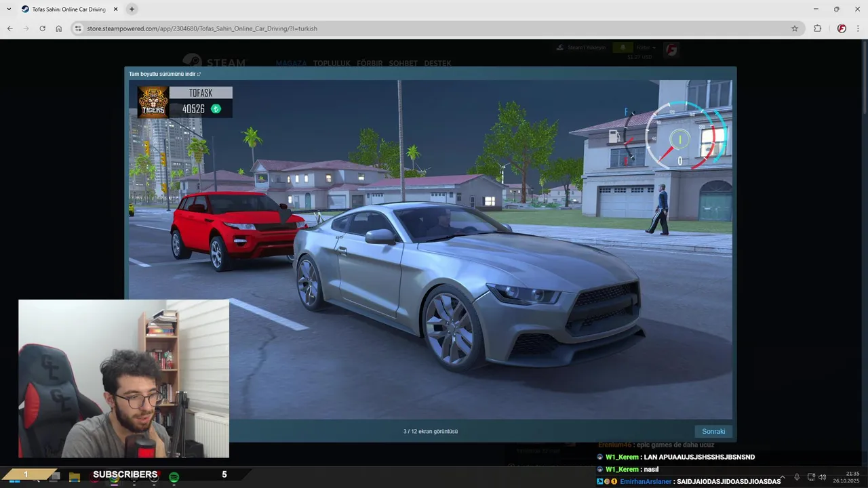Image resolution: width=868 pixels, height=488 pixels.
Task: Select the Tofas Sahin: Online Car Driving tab
Action: pyautogui.click(x=68, y=9)
